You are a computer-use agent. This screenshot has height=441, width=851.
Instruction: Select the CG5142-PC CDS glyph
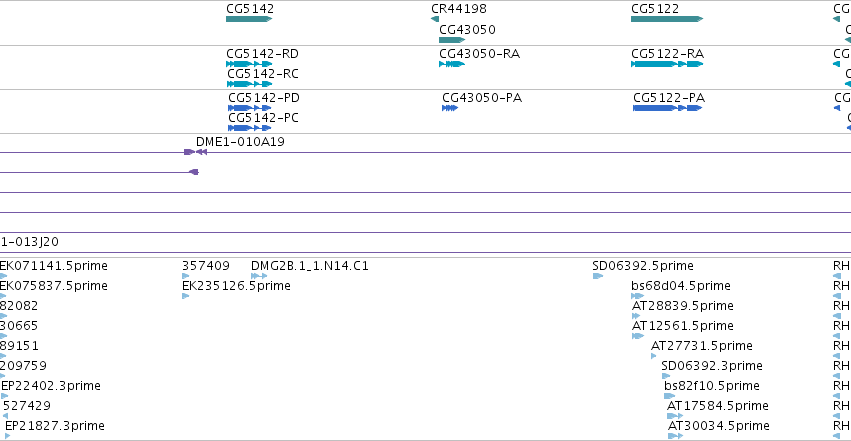click(x=250, y=128)
